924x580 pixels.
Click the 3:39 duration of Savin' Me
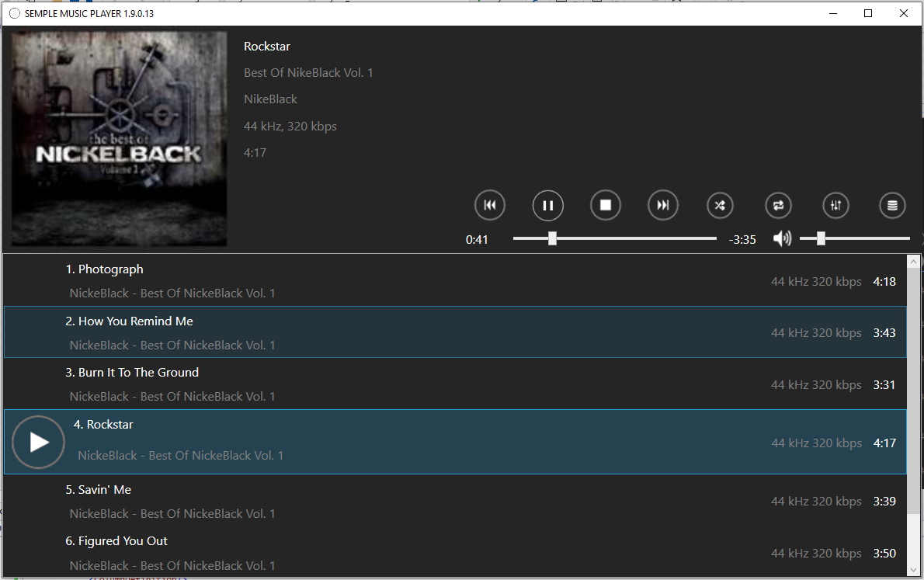tap(884, 502)
